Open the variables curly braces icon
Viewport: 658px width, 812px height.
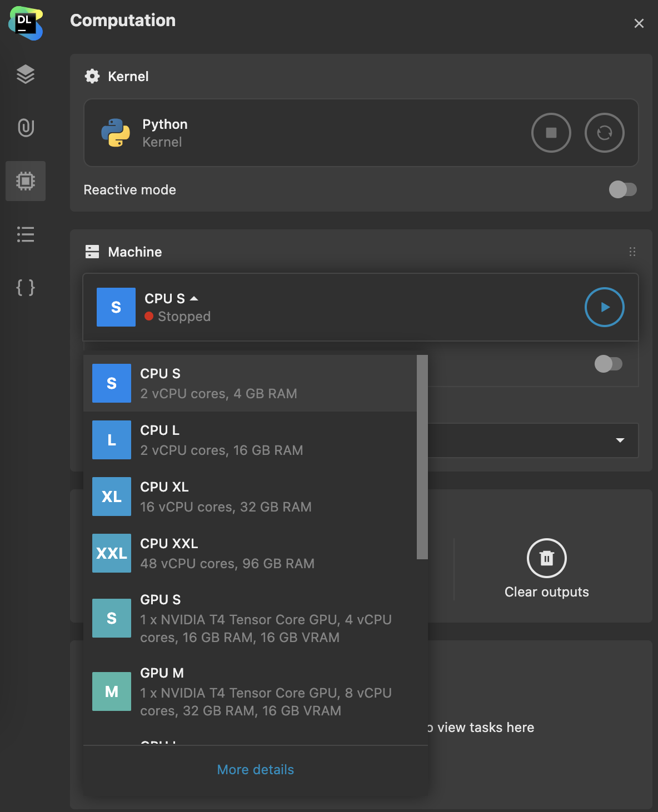pyautogui.click(x=26, y=288)
